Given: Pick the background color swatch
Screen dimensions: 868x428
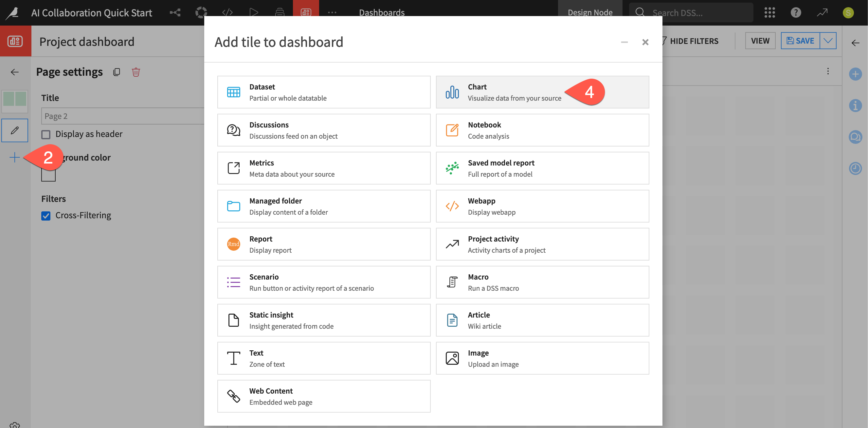Looking at the screenshot, I should (48, 175).
